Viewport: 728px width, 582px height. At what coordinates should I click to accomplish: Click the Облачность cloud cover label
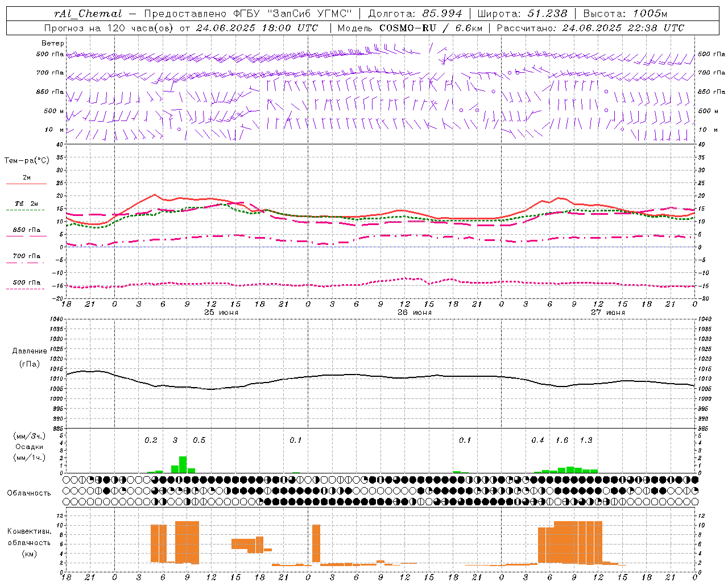pos(29,493)
